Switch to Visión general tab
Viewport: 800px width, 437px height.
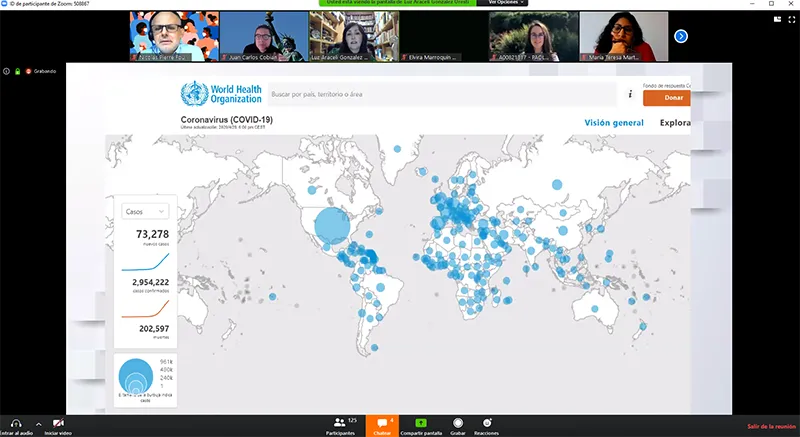tap(614, 123)
